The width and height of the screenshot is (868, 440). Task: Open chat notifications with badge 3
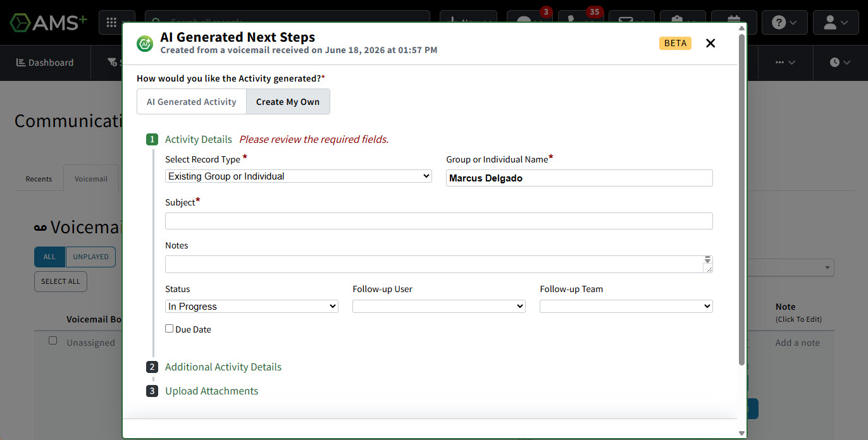[x=530, y=23]
